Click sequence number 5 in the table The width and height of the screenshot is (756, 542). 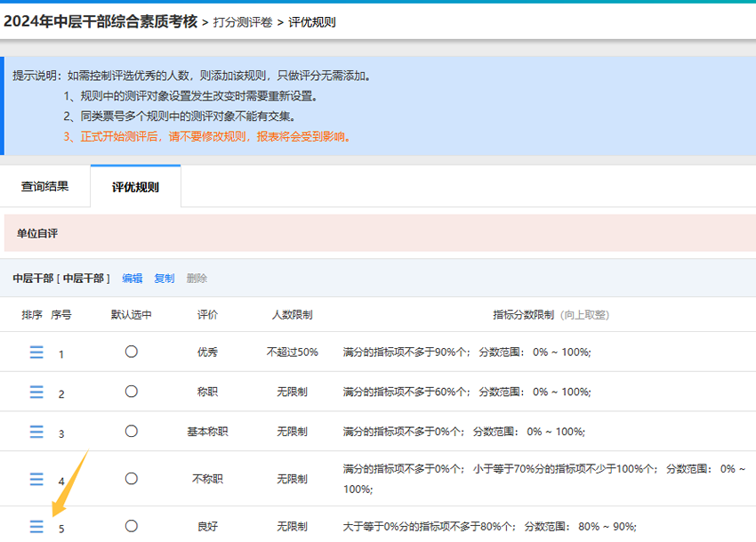pyautogui.click(x=61, y=529)
